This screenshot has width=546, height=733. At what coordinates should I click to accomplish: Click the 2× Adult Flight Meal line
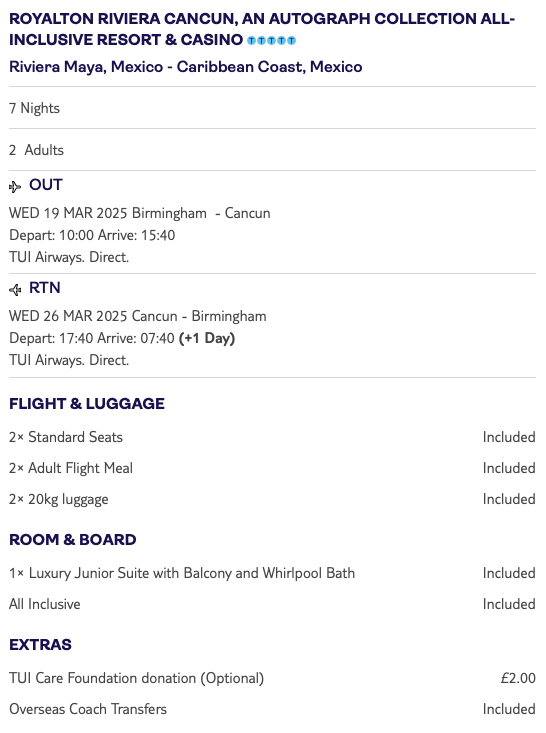[x=272, y=468]
